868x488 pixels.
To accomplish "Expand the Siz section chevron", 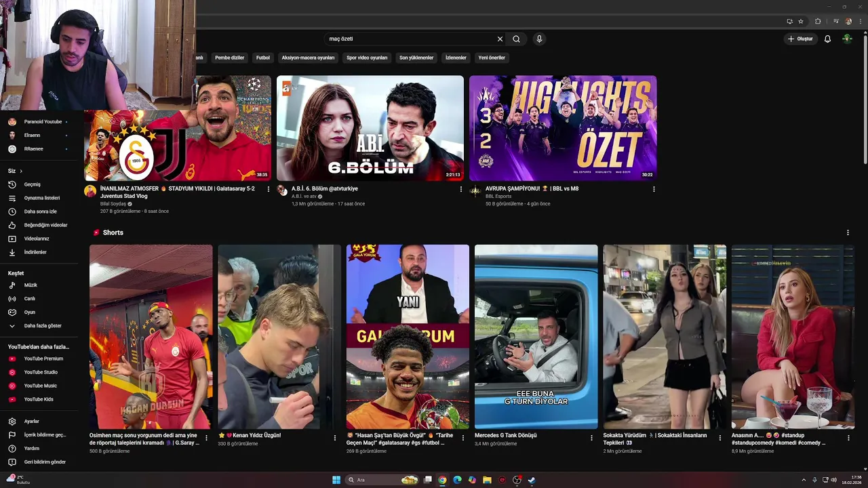I will pyautogui.click(x=21, y=171).
